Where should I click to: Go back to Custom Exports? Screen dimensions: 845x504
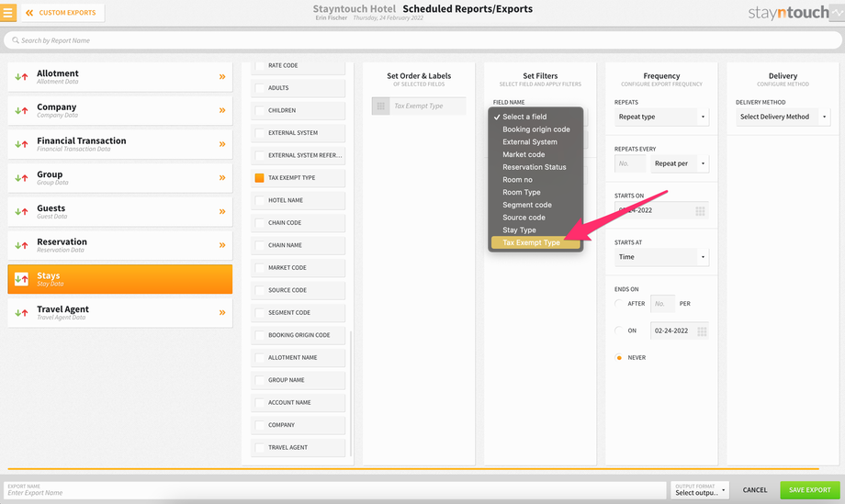(x=62, y=12)
